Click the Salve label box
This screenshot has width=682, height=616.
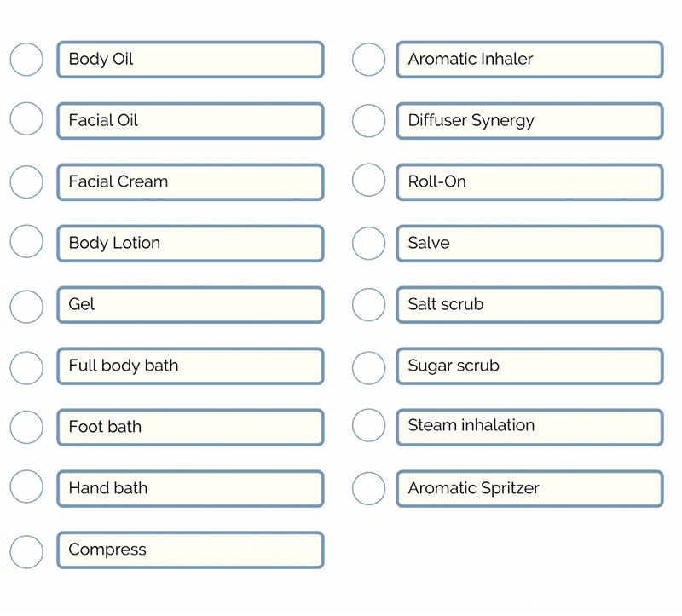(529, 244)
